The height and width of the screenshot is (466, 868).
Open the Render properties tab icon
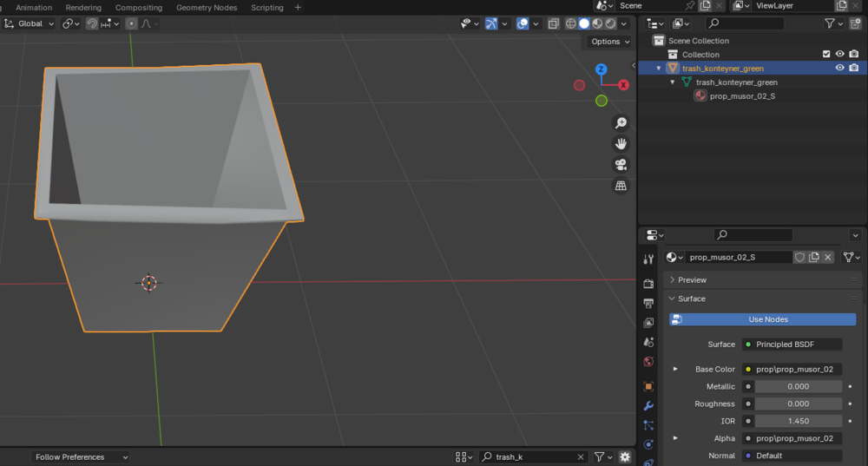point(648,284)
